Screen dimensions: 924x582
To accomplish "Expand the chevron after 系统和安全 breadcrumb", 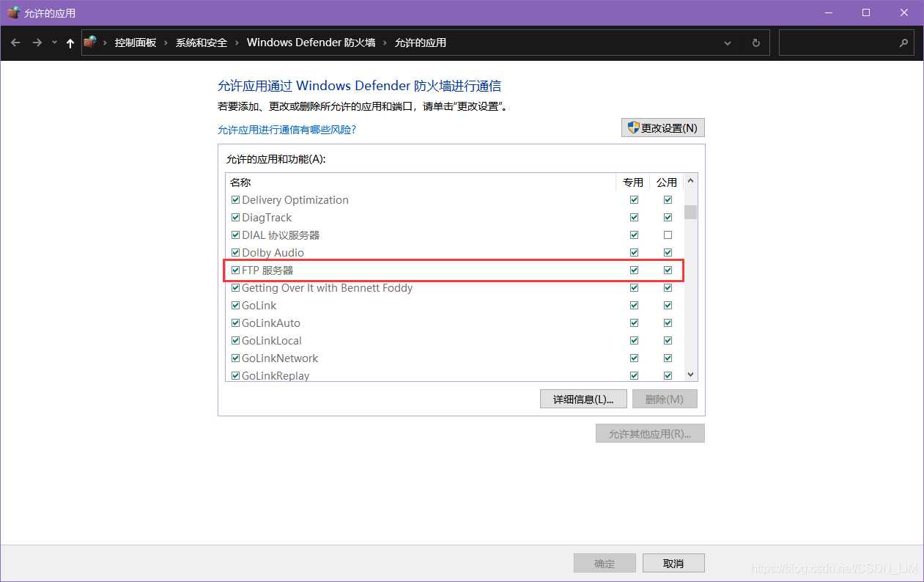I will (x=237, y=43).
